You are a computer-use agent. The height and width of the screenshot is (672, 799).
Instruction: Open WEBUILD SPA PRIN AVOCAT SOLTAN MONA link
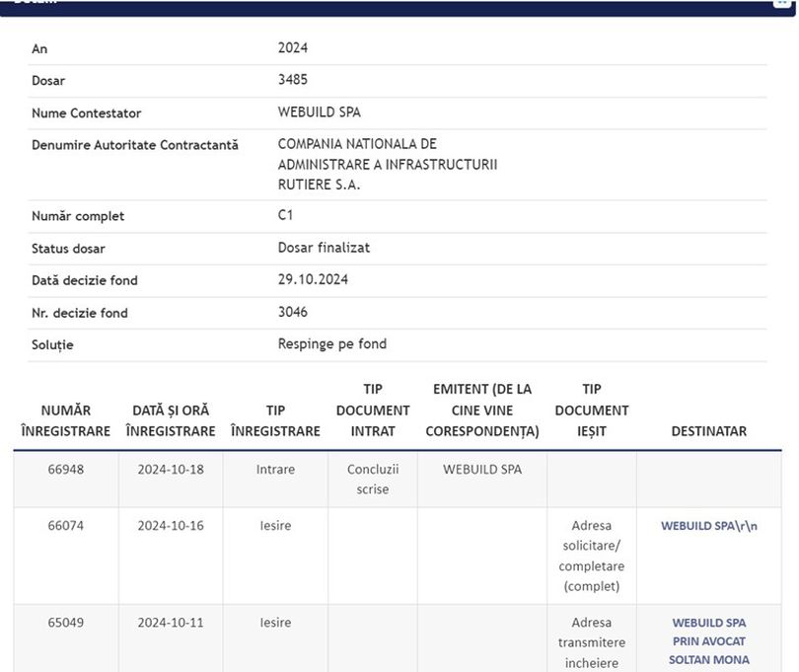coord(708,640)
